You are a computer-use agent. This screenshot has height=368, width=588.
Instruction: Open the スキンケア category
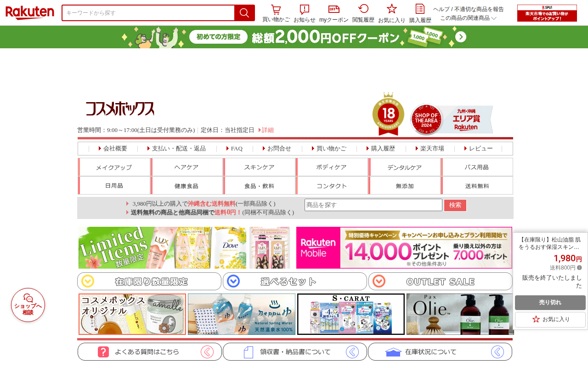[x=259, y=167]
